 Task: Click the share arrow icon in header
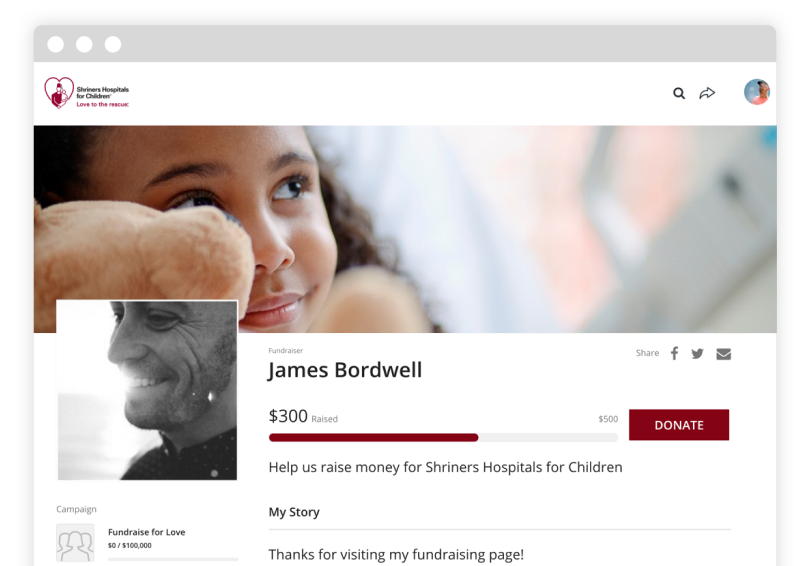(x=707, y=93)
